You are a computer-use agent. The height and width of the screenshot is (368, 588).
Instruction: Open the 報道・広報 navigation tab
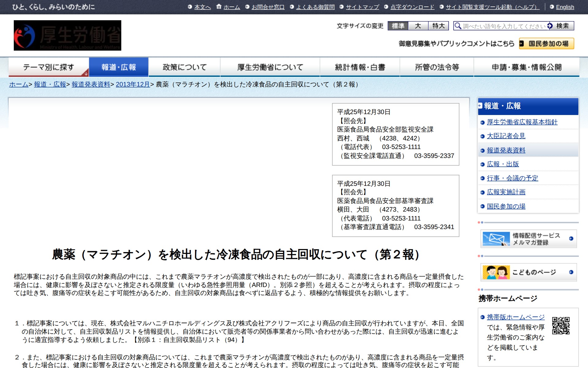point(119,67)
